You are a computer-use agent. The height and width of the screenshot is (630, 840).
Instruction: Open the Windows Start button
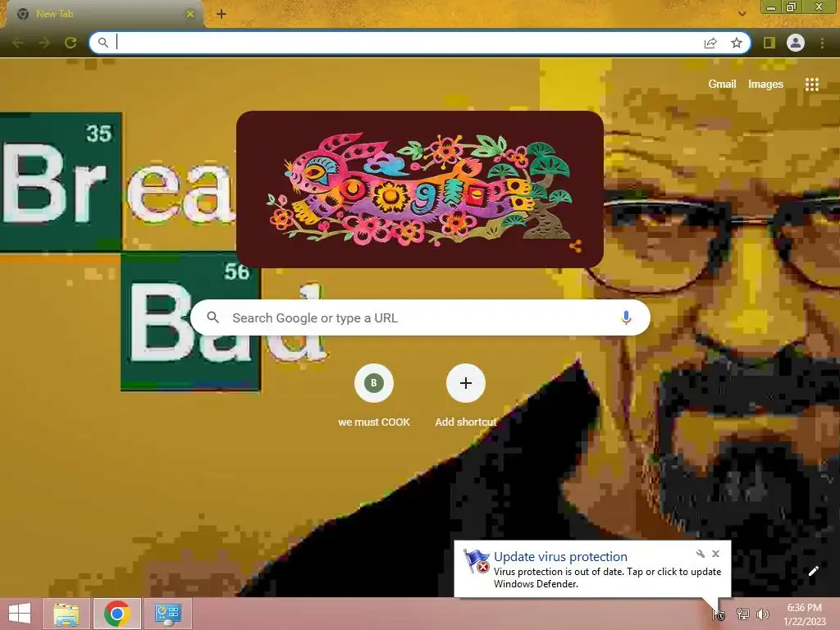20,614
